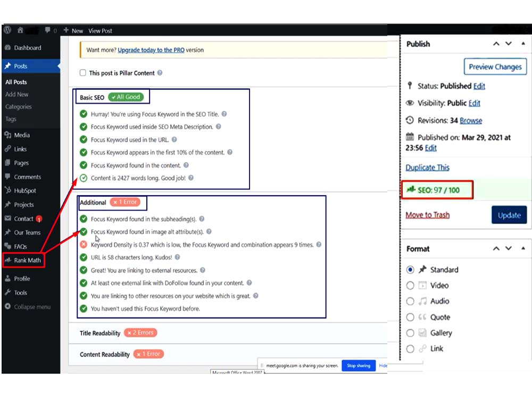This screenshot has width=532, height=399.
Task: Click the Our Teams pin icon in sidebar
Action: [8, 232]
